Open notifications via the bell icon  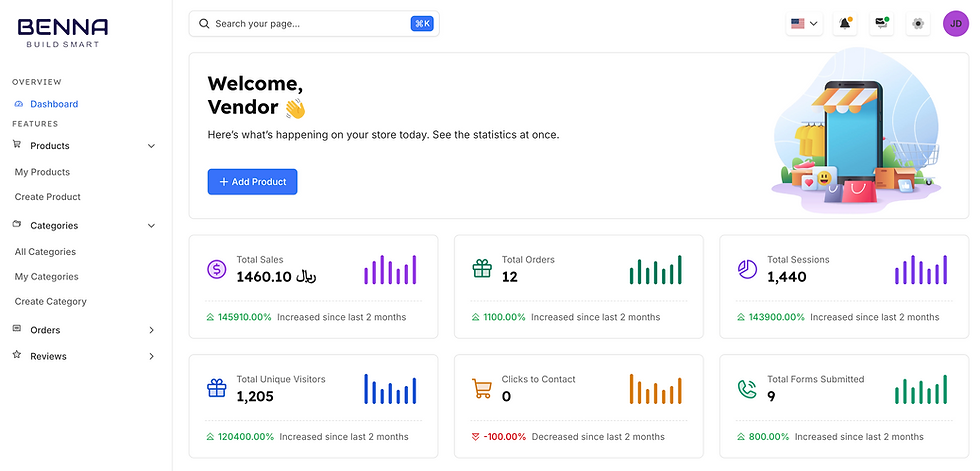point(845,24)
